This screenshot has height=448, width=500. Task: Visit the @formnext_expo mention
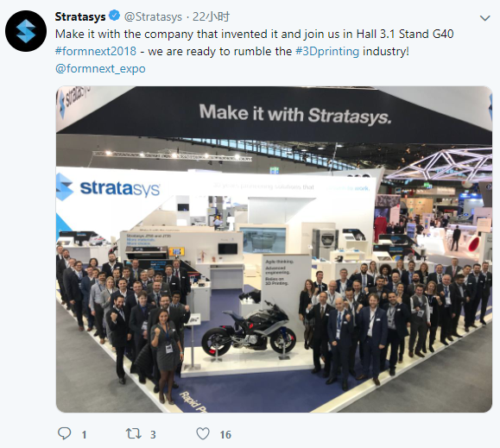(x=100, y=68)
